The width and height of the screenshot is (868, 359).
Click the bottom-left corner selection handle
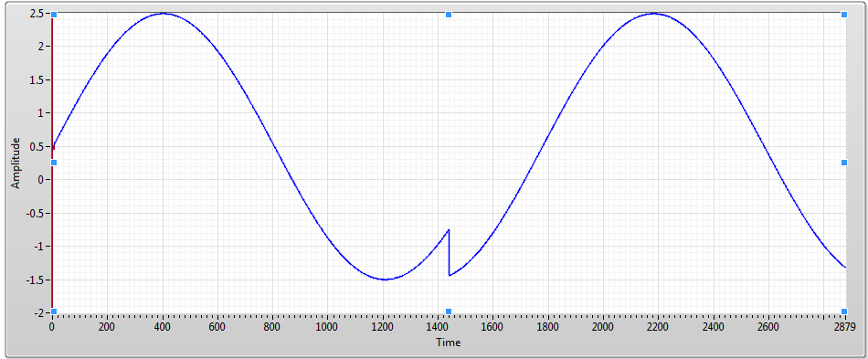pos(54,311)
